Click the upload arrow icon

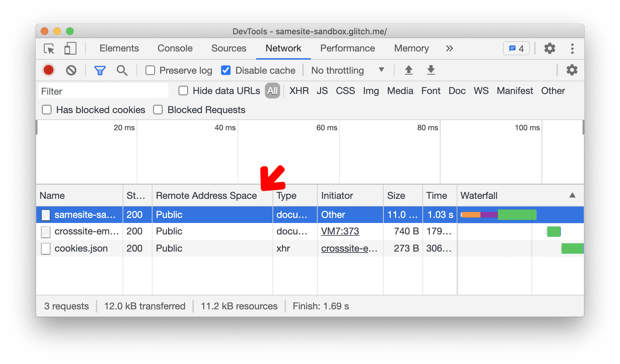tap(407, 70)
